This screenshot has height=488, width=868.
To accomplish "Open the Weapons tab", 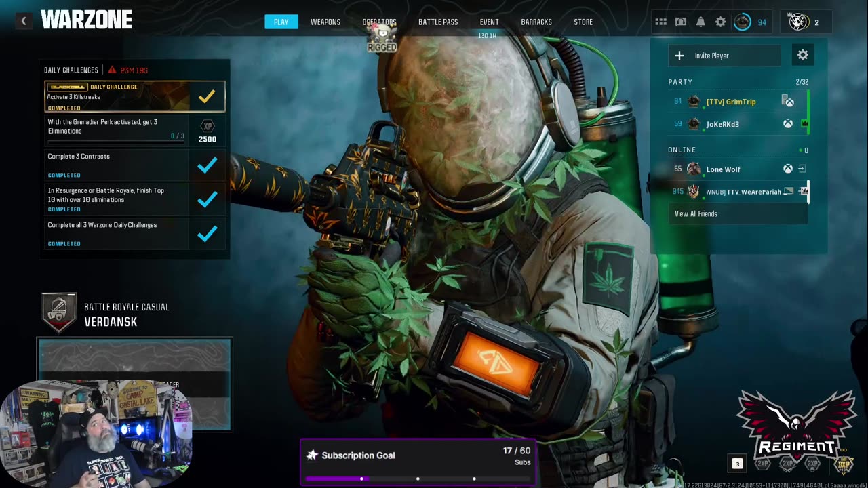I will [325, 22].
